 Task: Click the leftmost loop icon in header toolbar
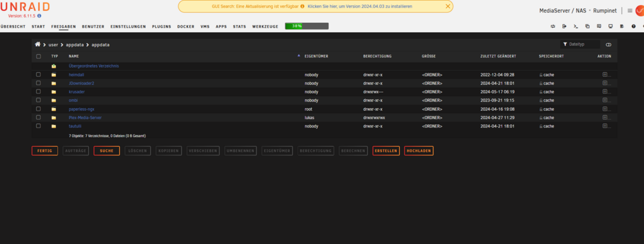pyautogui.click(x=553, y=26)
